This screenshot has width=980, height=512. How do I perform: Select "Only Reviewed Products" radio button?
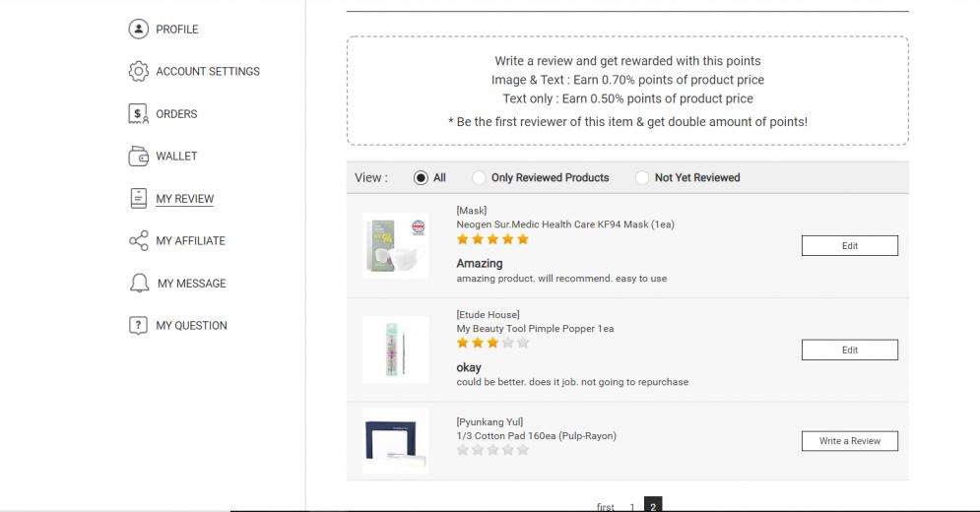(479, 177)
